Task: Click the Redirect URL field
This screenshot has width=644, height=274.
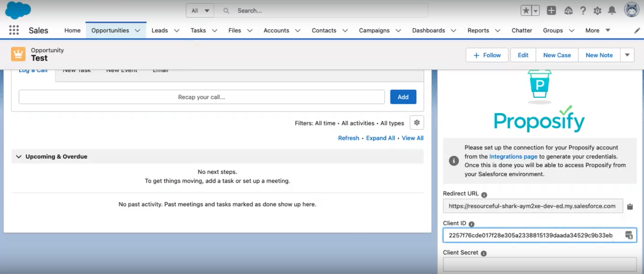Action: tap(533, 206)
